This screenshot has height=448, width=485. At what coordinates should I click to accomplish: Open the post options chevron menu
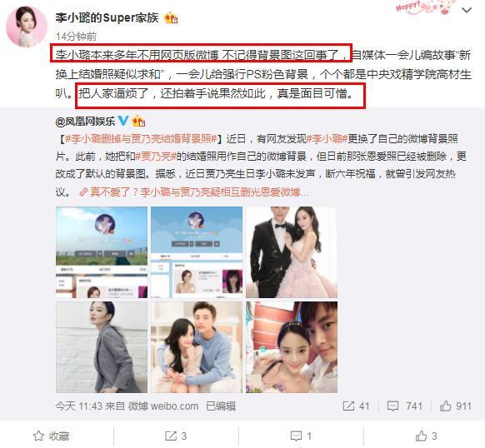(466, 10)
